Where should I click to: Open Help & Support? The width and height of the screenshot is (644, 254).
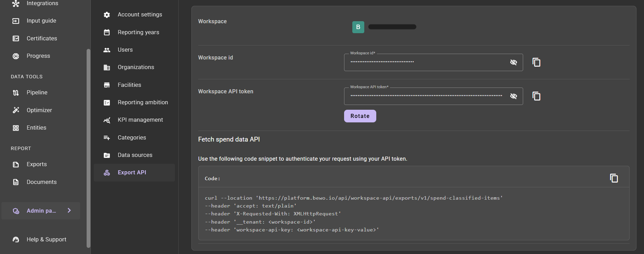tap(47, 240)
